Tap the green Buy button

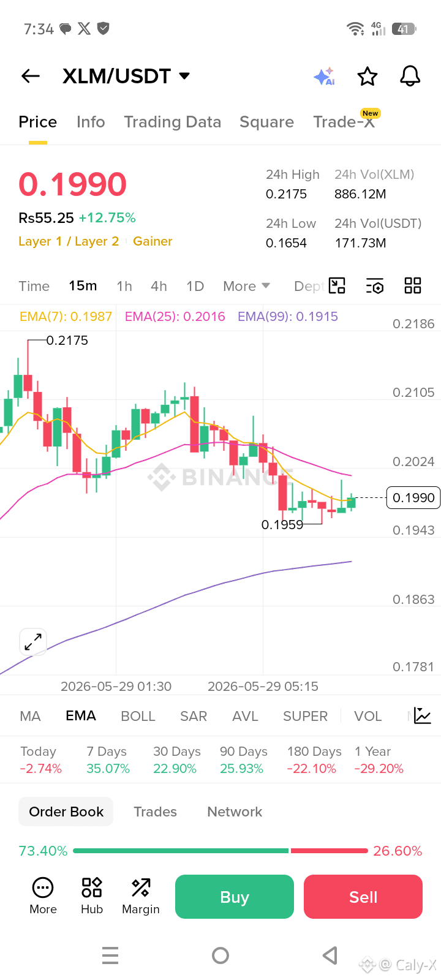click(235, 897)
